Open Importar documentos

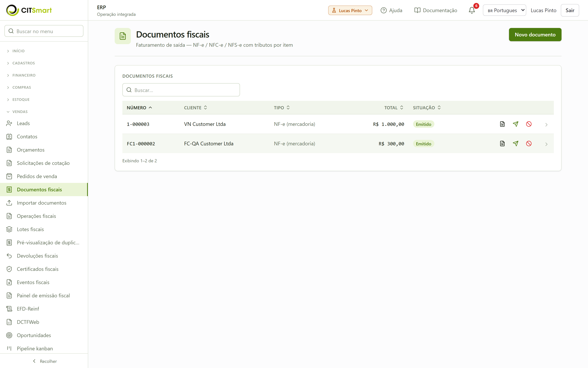(x=44, y=203)
